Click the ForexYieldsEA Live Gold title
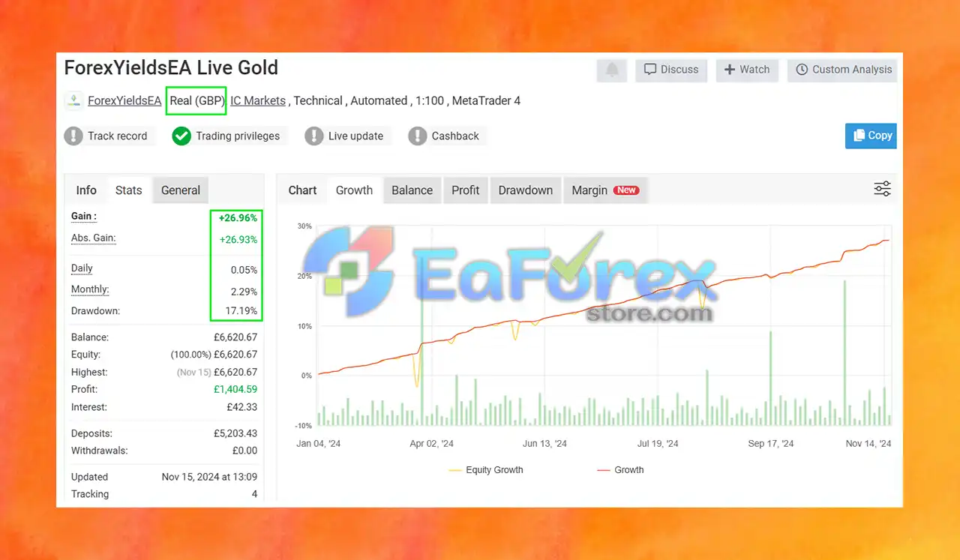960x560 pixels. (171, 67)
